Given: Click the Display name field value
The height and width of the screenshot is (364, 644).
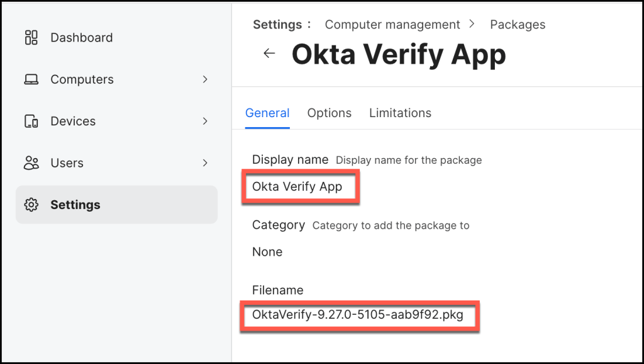Looking at the screenshot, I should click(297, 186).
